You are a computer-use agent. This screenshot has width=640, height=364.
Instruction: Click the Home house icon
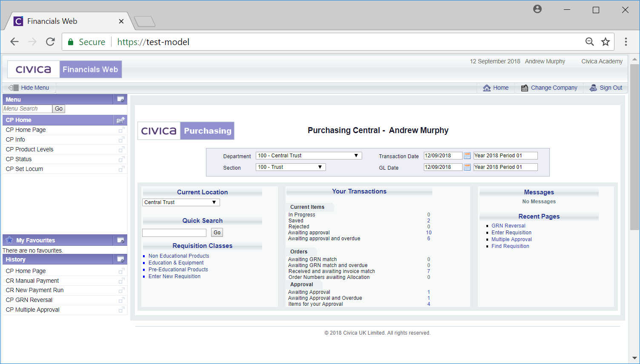487,88
